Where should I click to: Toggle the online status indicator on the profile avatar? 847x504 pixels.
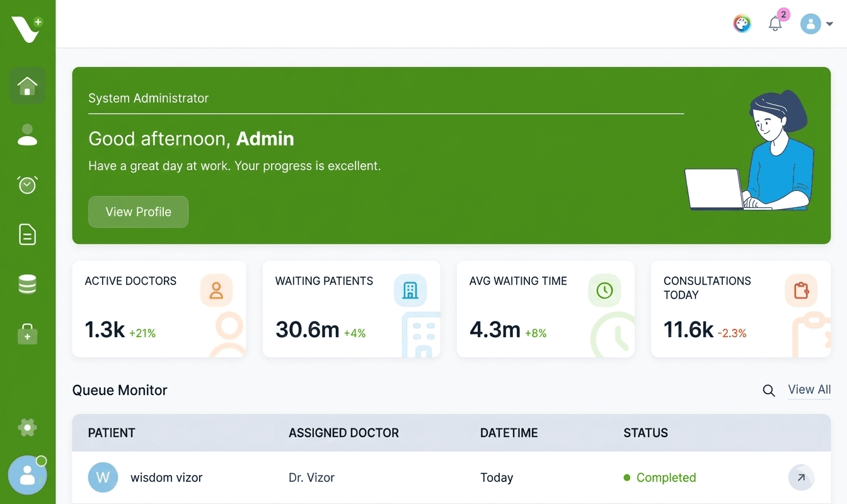tap(42, 462)
